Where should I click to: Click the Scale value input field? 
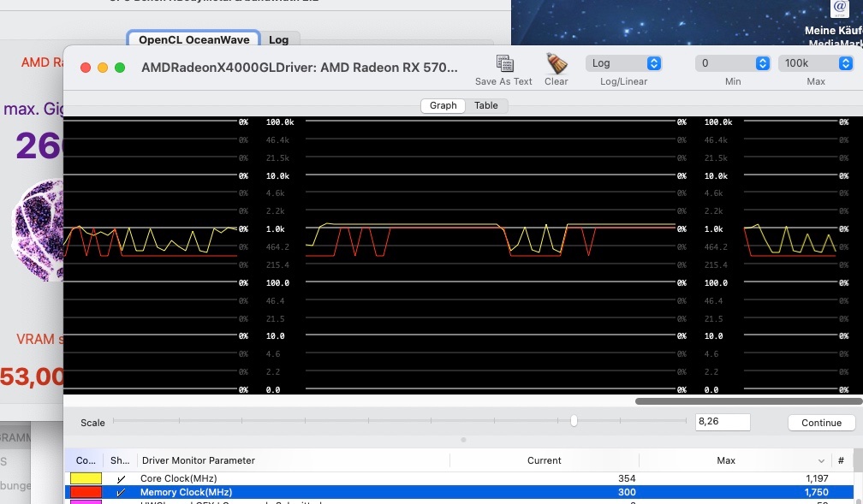click(x=723, y=422)
